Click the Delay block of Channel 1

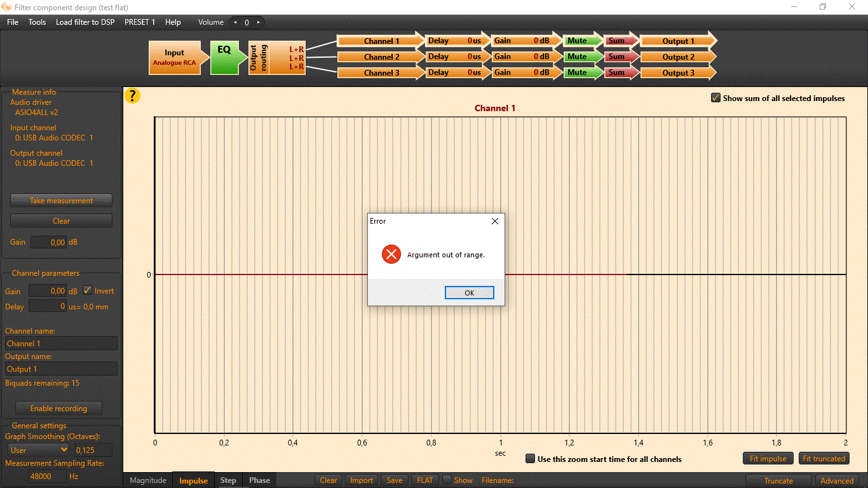pos(457,41)
